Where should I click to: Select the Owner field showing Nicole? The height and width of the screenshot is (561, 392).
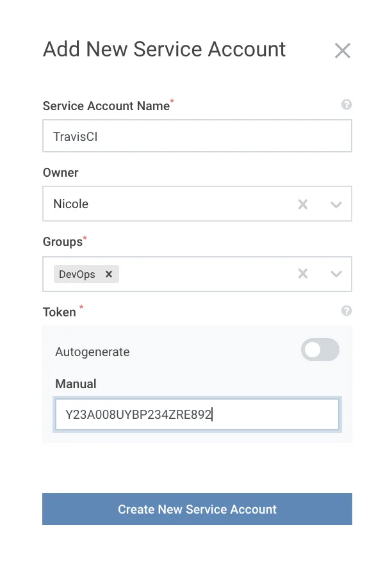click(160, 204)
